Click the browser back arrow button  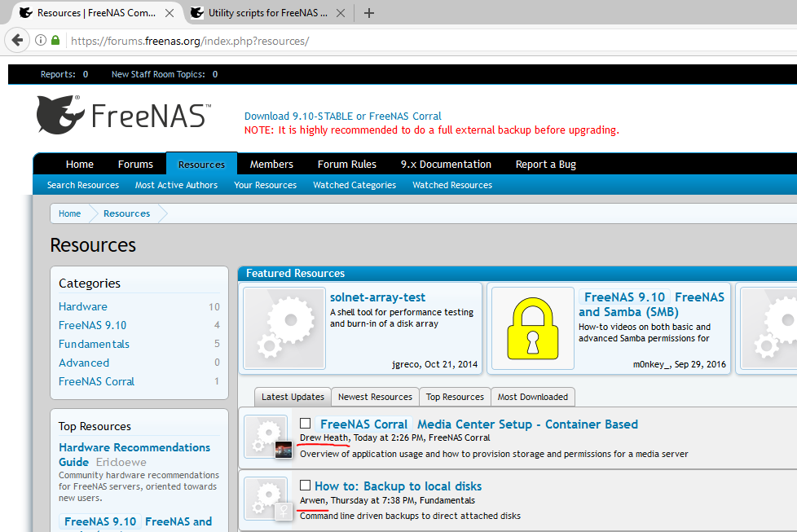17,41
